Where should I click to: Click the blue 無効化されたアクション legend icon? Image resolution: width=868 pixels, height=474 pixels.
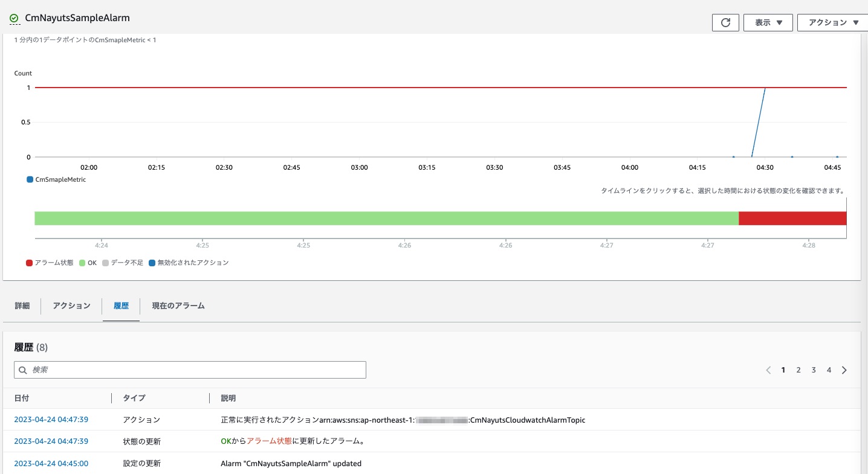(x=152, y=262)
